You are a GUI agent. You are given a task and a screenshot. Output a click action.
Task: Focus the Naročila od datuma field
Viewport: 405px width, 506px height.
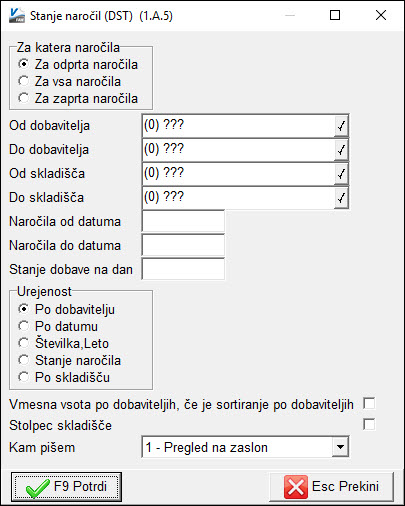pyautogui.click(x=183, y=221)
